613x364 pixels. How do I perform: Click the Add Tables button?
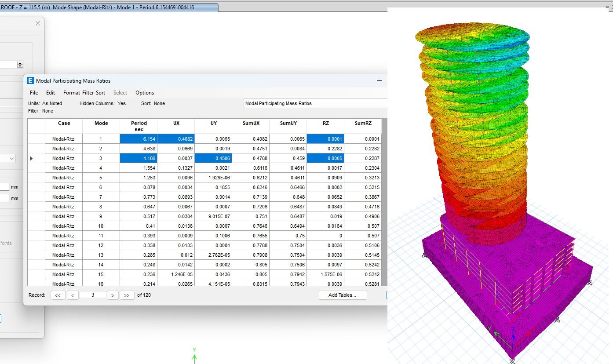[x=342, y=295]
